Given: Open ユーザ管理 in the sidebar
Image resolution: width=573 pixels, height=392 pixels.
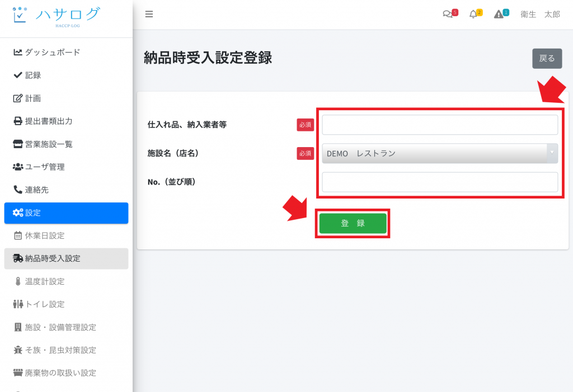Looking at the screenshot, I should click(x=66, y=167).
